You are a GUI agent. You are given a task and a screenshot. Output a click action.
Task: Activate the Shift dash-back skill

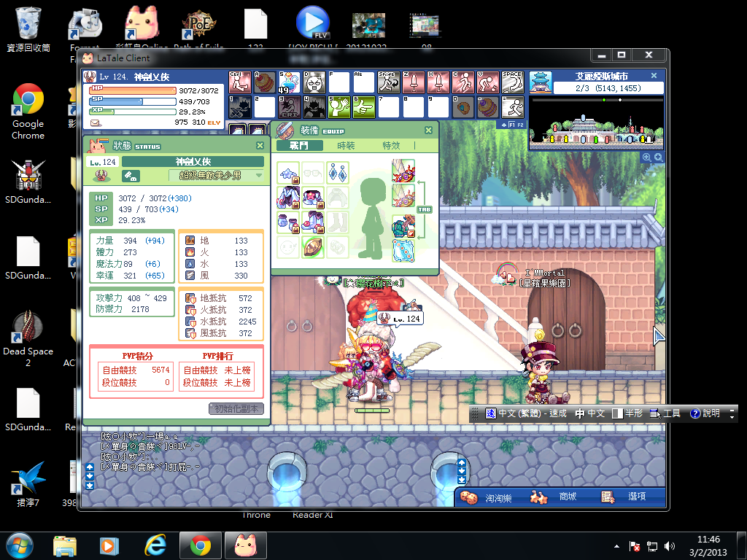[x=389, y=82]
